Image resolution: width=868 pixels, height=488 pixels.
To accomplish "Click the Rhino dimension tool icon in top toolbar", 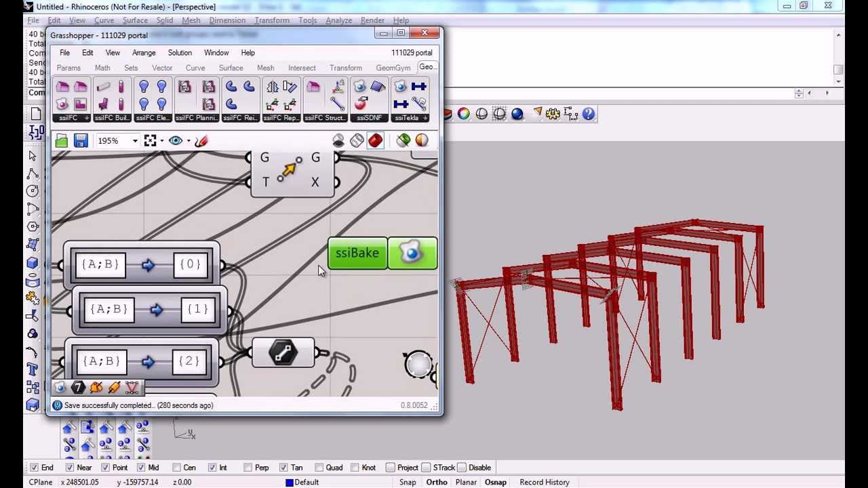I will [570, 114].
